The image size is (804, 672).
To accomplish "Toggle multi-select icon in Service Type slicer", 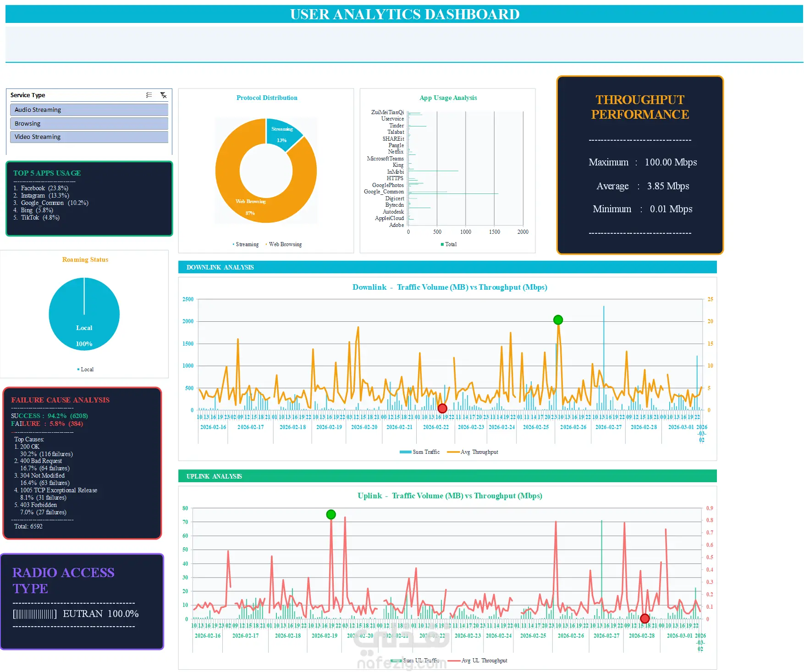I will click(149, 95).
